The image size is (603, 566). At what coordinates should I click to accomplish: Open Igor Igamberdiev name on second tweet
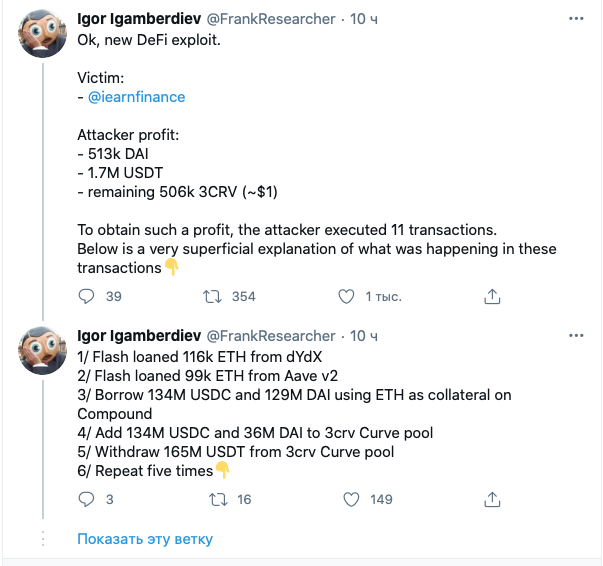(x=138, y=335)
